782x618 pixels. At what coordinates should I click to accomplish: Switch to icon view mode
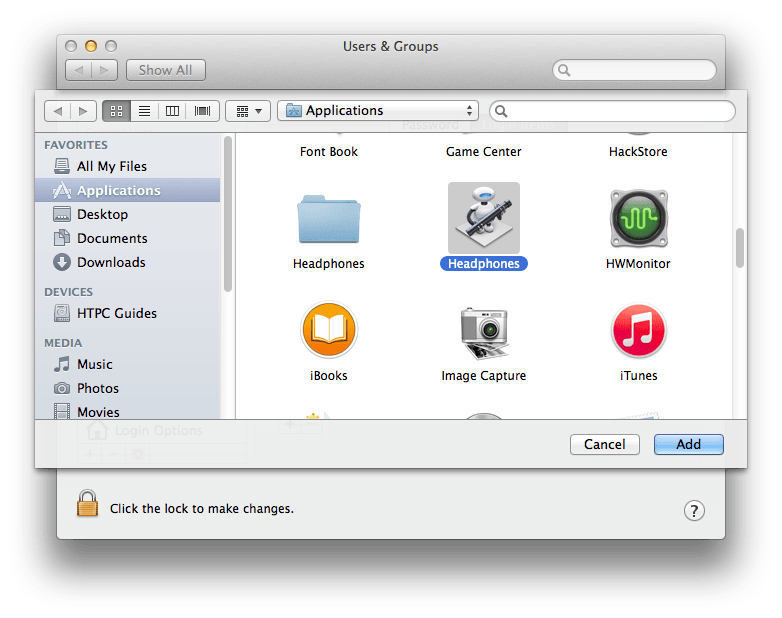click(116, 111)
